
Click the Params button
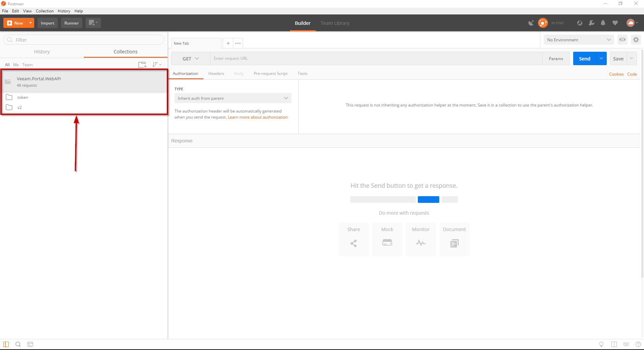click(x=556, y=58)
